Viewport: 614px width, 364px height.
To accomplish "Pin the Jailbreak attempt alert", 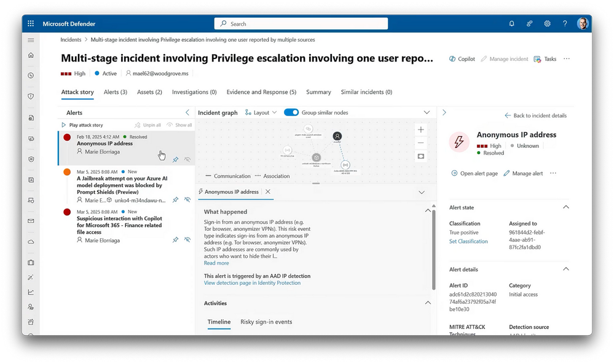I will (x=175, y=199).
